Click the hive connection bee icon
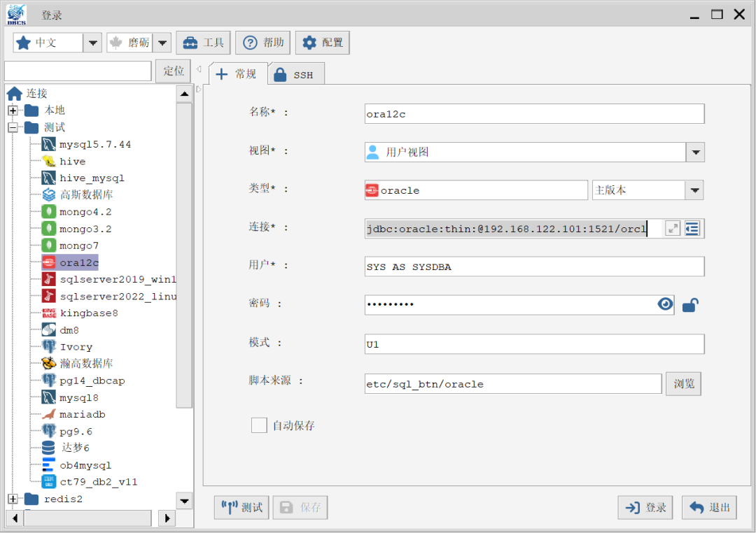 [x=49, y=161]
